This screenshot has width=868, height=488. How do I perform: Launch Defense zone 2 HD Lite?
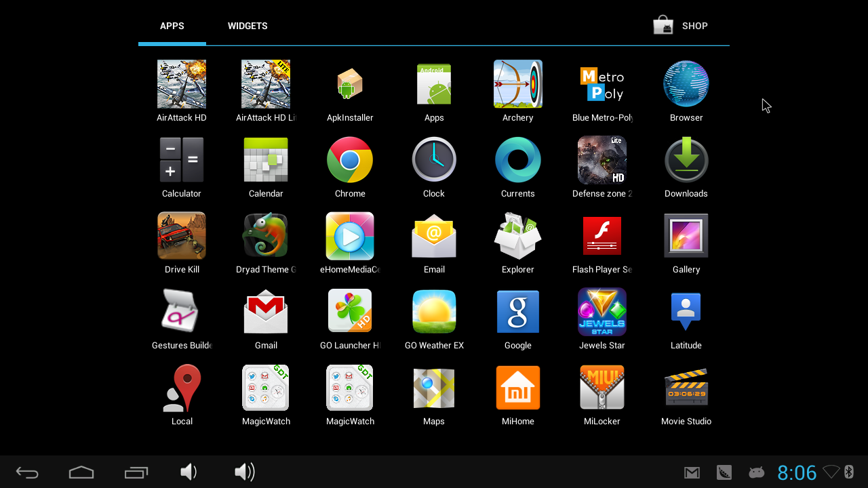coord(602,160)
